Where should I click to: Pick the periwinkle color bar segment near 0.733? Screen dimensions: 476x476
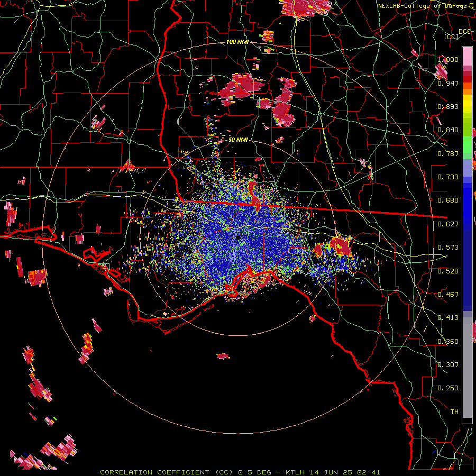[467, 168]
